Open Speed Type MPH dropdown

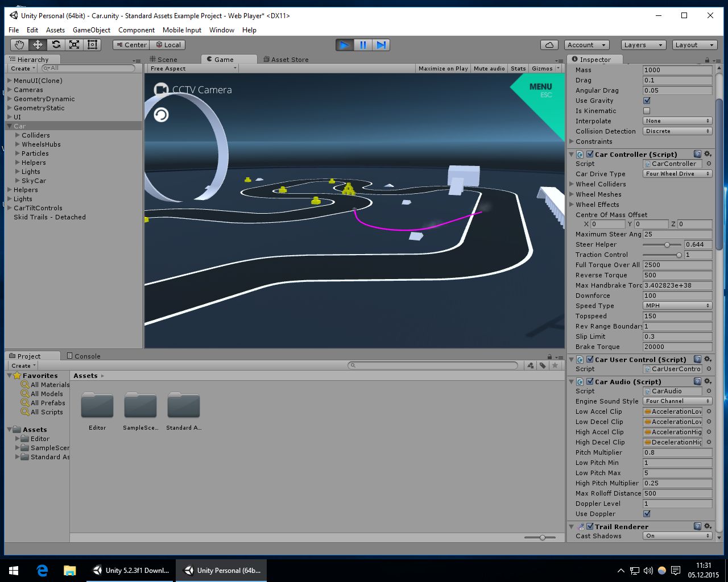(x=677, y=306)
